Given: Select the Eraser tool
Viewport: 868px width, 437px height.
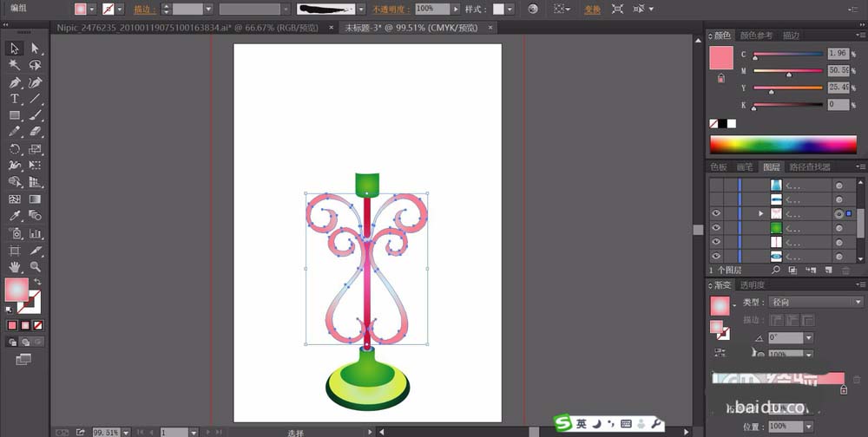Looking at the screenshot, I should click(x=35, y=132).
